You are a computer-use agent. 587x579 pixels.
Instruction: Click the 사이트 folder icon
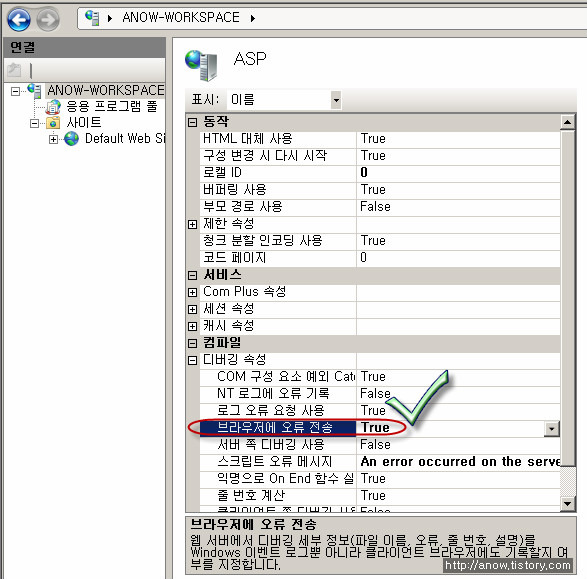click(53, 123)
